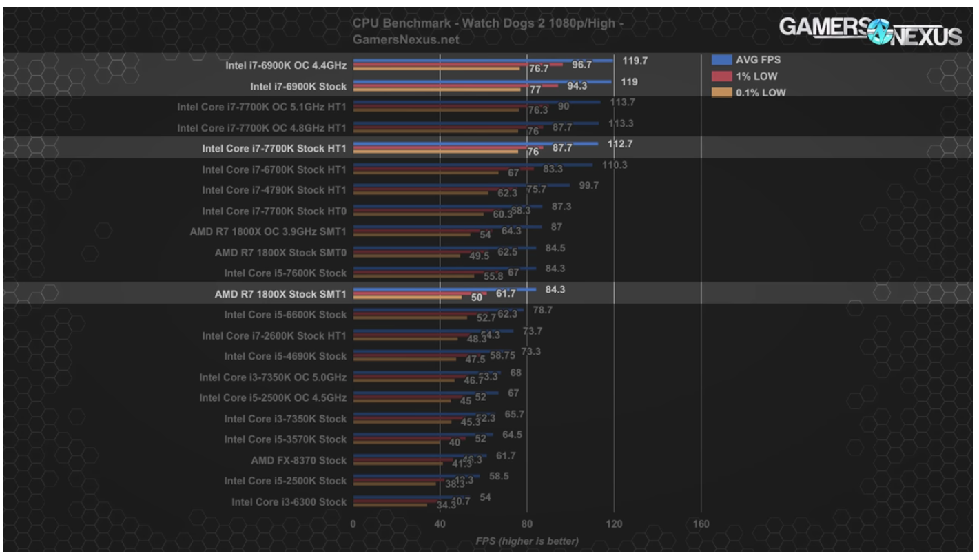Select Intel Core i3-7350K Stock label
Image resolution: width=979 pixels, height=560 pixels.
point(285,419)
